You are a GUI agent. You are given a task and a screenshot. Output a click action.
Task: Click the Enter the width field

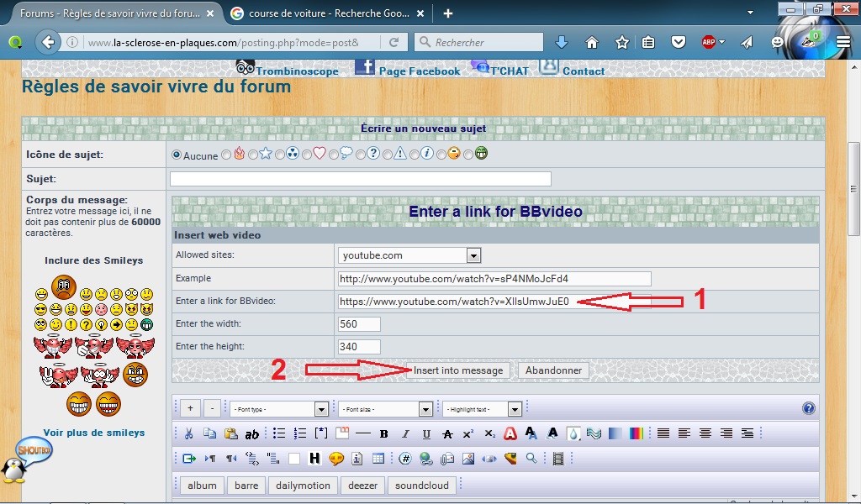coord(359,324)
